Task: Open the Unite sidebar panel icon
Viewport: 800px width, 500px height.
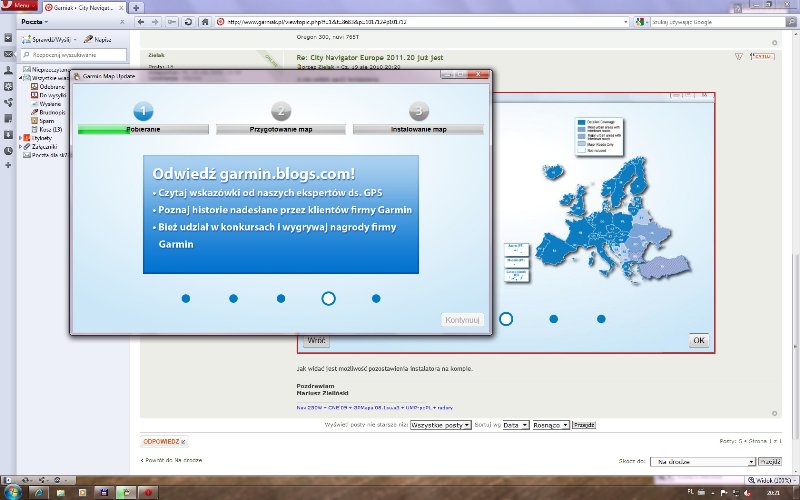Action: coord(8,103)
